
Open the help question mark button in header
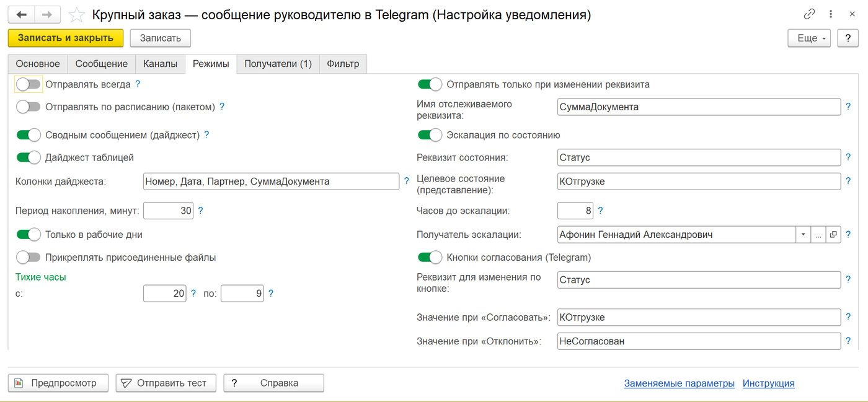click(848, 38)
